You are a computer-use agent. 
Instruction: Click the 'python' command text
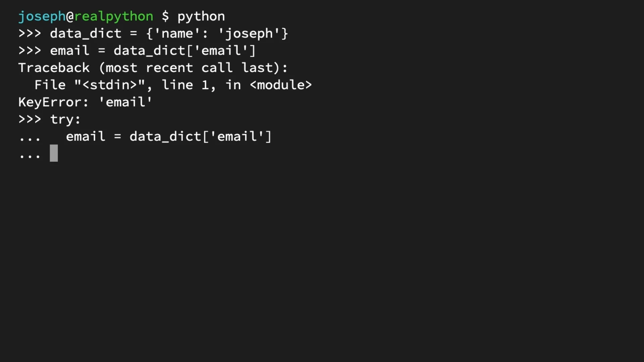coord(201,16)
